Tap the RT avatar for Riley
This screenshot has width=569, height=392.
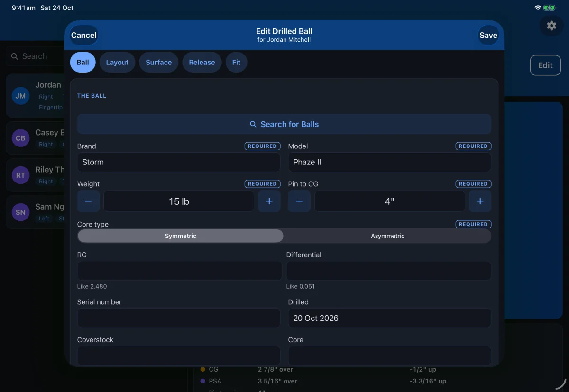(x=20, y=175)
